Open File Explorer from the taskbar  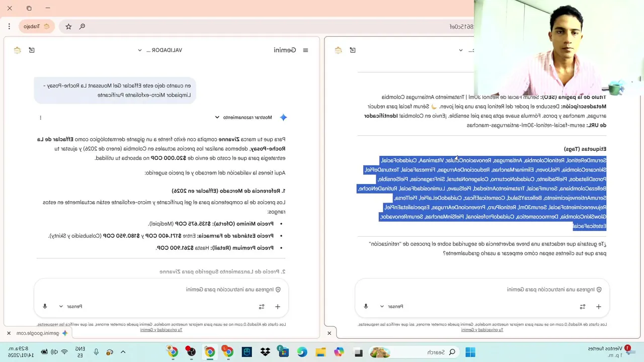(320, 352)
